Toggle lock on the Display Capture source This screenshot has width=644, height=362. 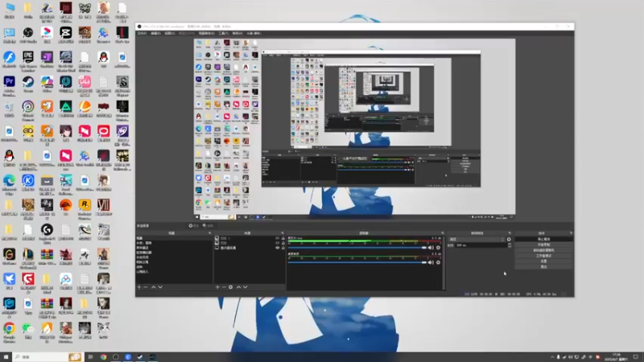tap(283, 248)
